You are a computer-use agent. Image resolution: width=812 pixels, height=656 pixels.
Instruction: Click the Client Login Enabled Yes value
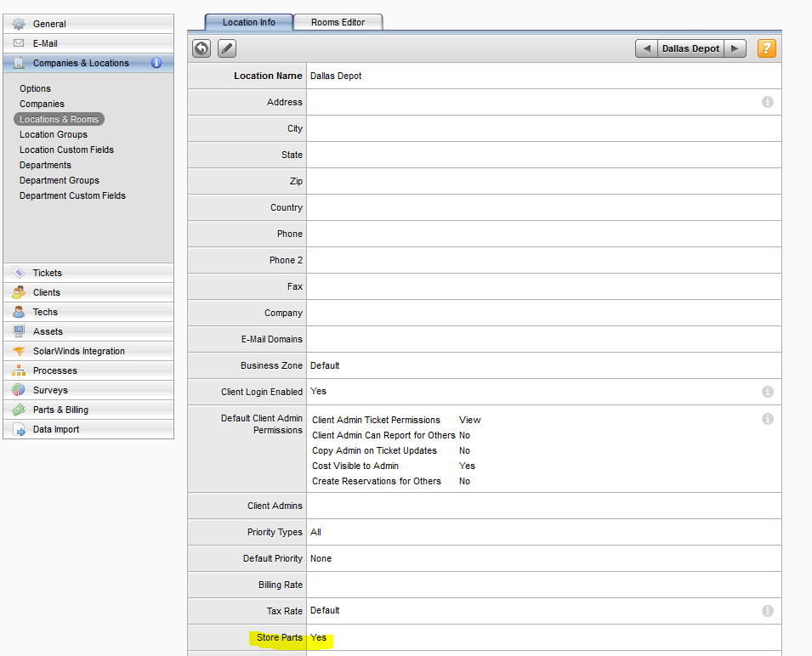pyautogui.click(x=318, y=391)
